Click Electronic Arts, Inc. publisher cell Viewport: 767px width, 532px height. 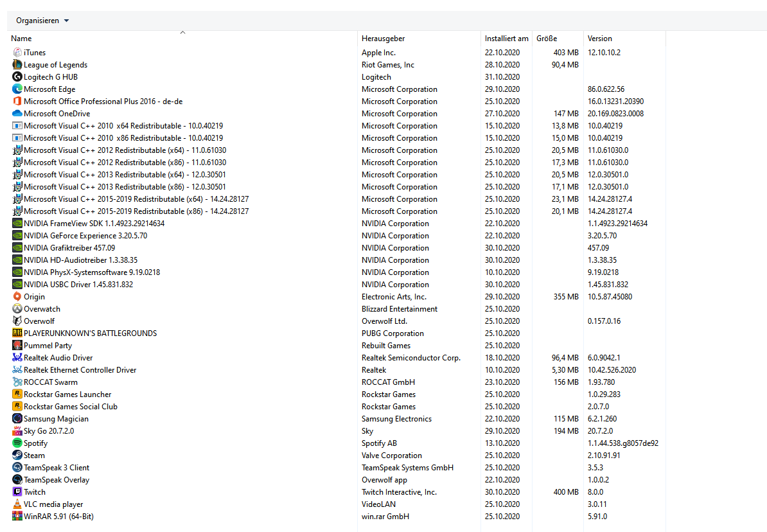(394, 297)
